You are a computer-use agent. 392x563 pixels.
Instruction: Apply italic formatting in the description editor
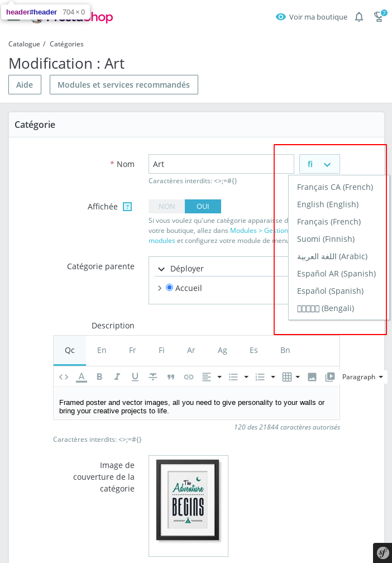117,376
